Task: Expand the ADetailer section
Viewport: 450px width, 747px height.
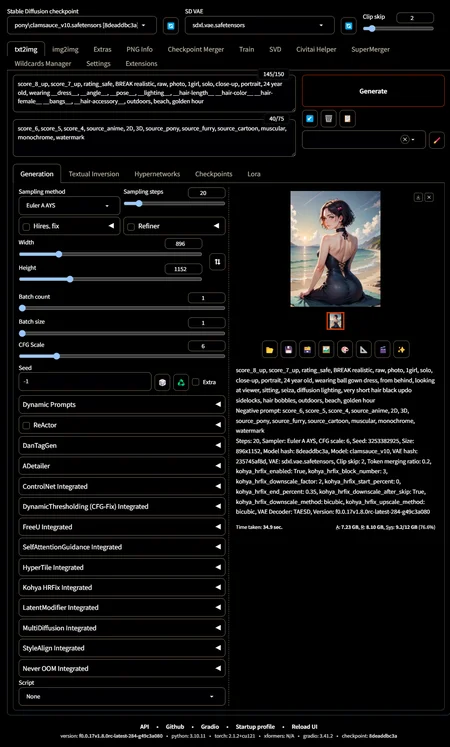Action: [122, 466]
